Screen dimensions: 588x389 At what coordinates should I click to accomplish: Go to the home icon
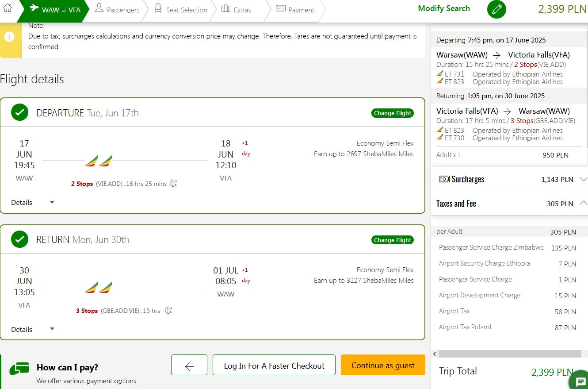coord(8,8)
